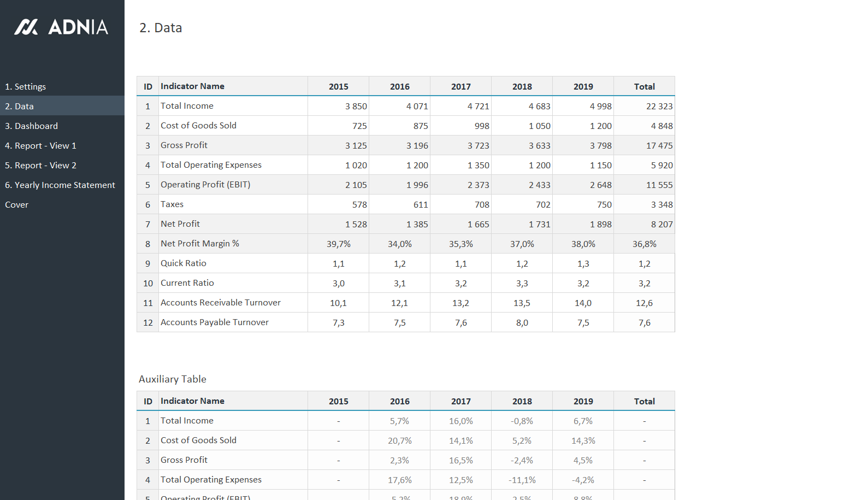Open Report - View 1
Viewport: 868px width, 500px height.
40,145
